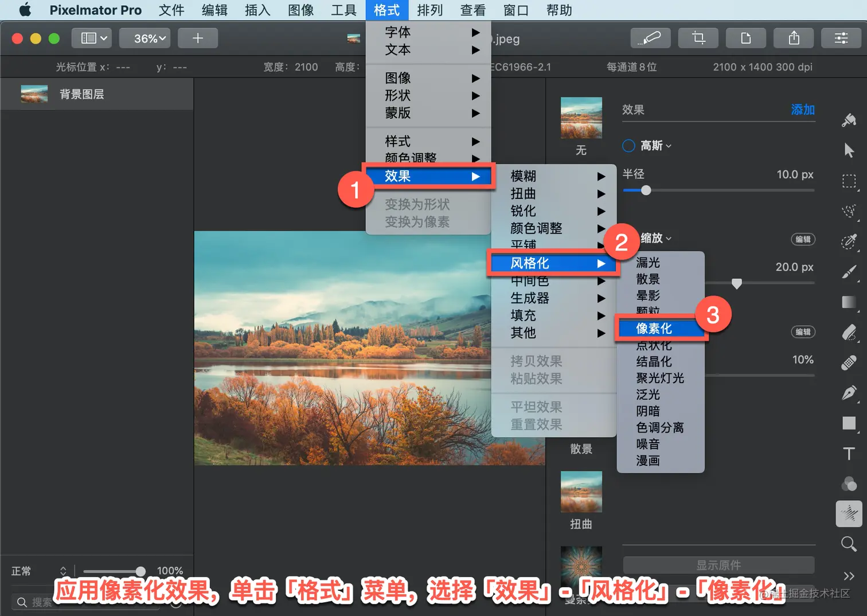
Task: Click the 编辑 button beside 缩放
Action: (803, 239)
